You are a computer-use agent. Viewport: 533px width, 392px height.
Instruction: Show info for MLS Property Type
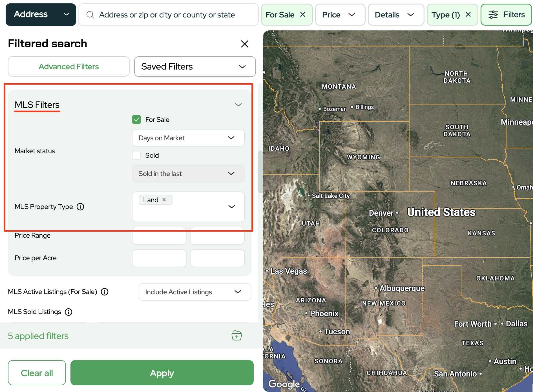click(80, 207)
